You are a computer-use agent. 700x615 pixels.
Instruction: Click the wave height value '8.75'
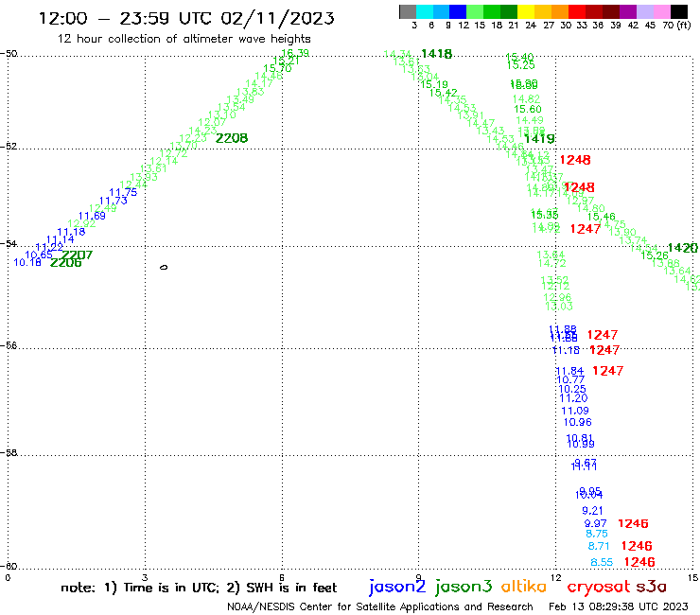pos(597,534)
